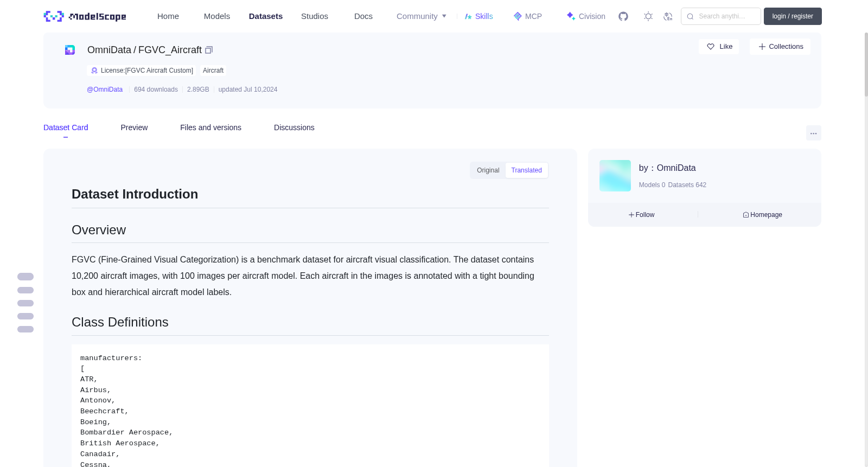Click the ModelScope logo
The width and height of the screenshot is (868, 467).
coord(85,16)
